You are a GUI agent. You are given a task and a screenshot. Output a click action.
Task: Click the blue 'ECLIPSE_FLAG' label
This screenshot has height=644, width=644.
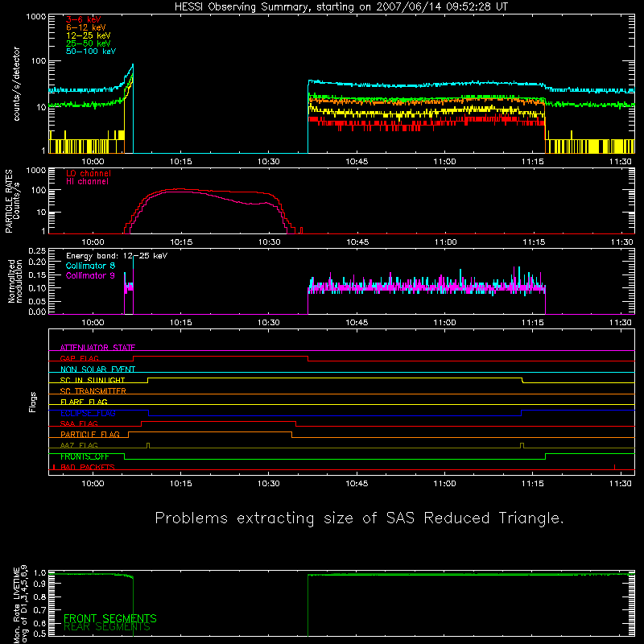(x=88, y=413)
